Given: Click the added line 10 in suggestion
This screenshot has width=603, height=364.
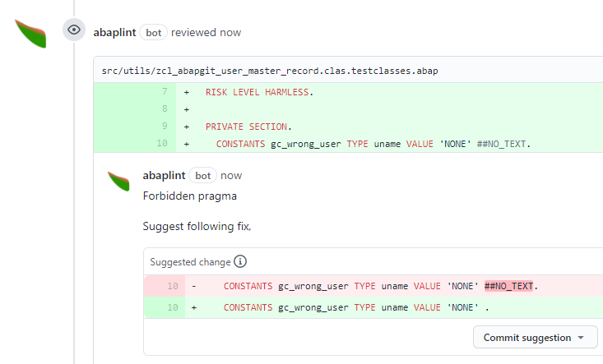Looking at the screenshot, I should click(x=373, y=307).
